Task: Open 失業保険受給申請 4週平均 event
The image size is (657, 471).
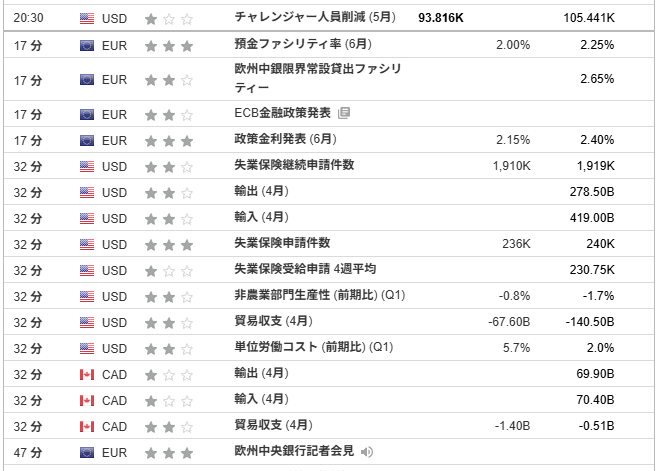Action: point(305,269)
